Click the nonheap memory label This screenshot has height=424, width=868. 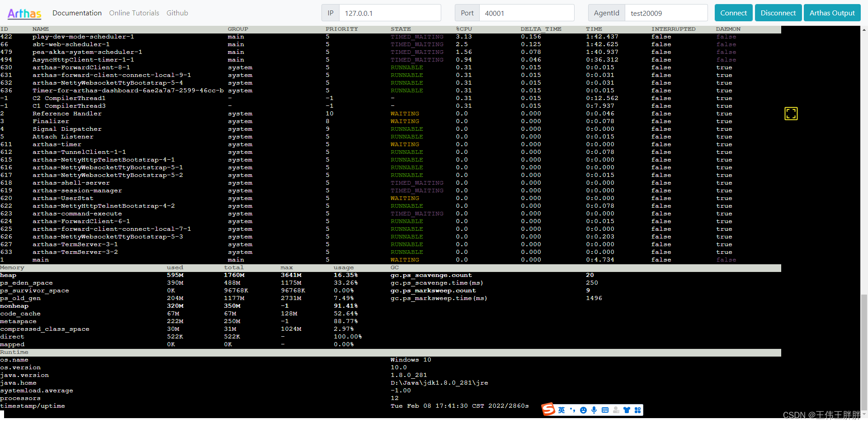pos(14,306)
